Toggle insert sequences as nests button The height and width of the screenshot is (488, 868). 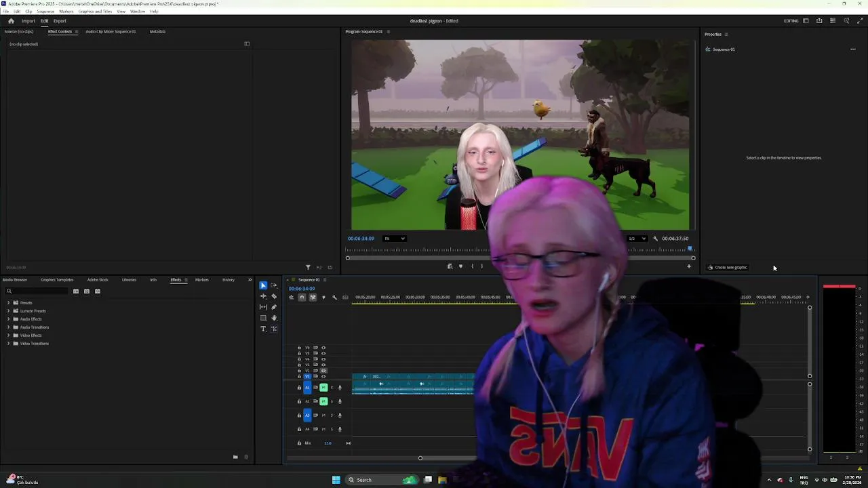coord(291,297)
